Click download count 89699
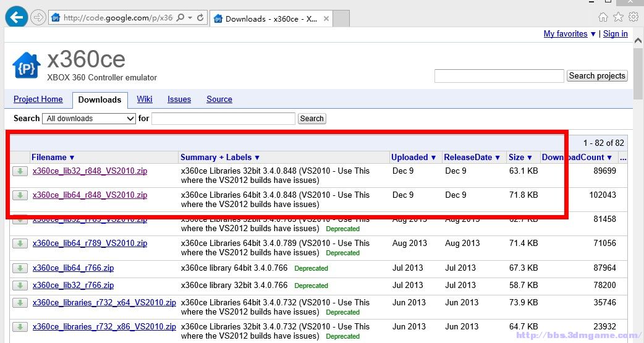Viewport: 644px width, 343px height. 604,171
